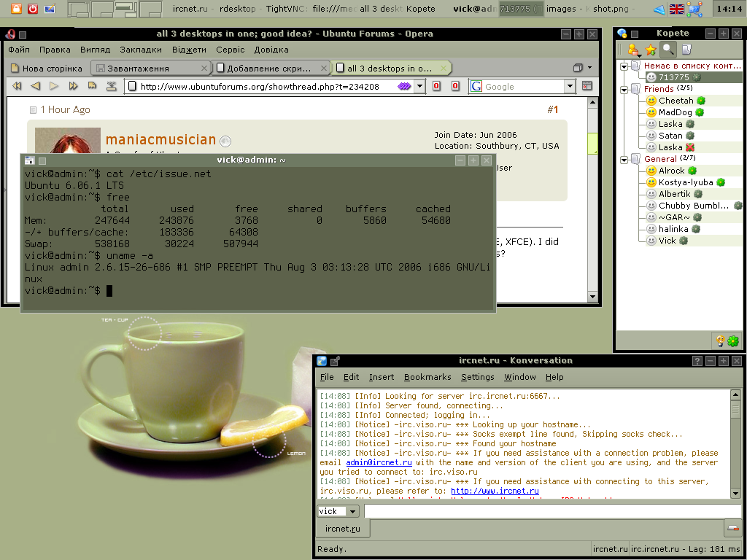Click the pencil-note icon in Konversation title bar
747x560 pixels.
coord(335,361)
